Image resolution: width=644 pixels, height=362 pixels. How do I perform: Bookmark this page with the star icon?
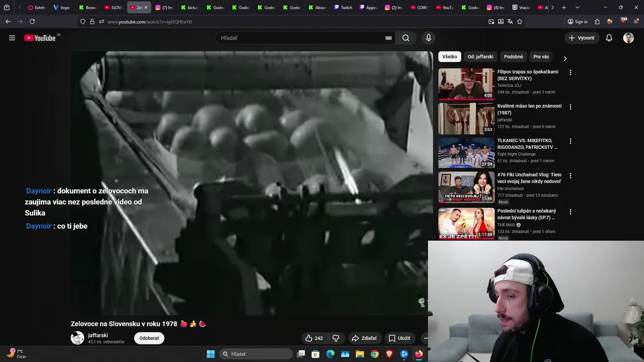tap(519, 22)
